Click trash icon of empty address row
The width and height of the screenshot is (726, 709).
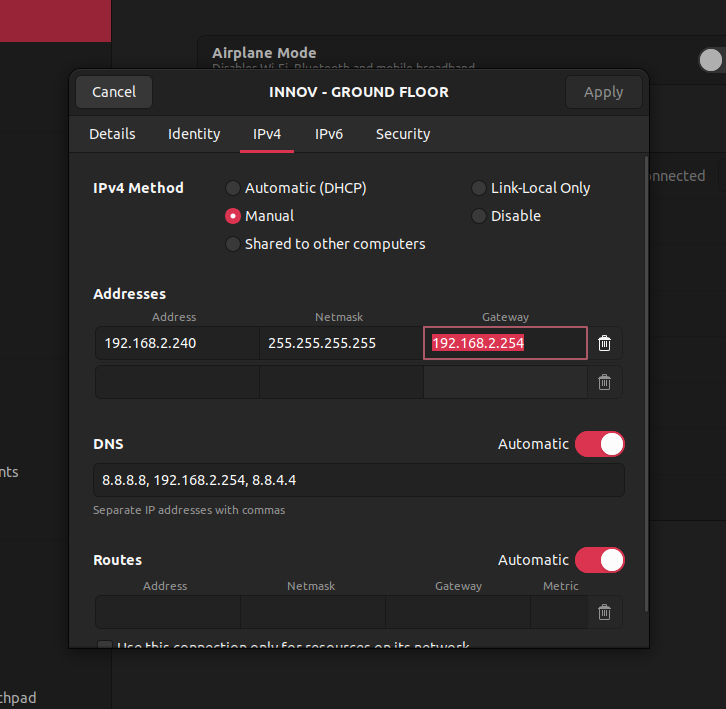(604, 382)
